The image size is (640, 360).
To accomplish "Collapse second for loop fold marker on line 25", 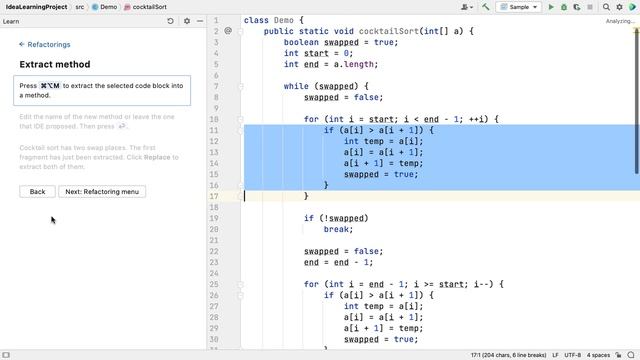I will point(240,284).
